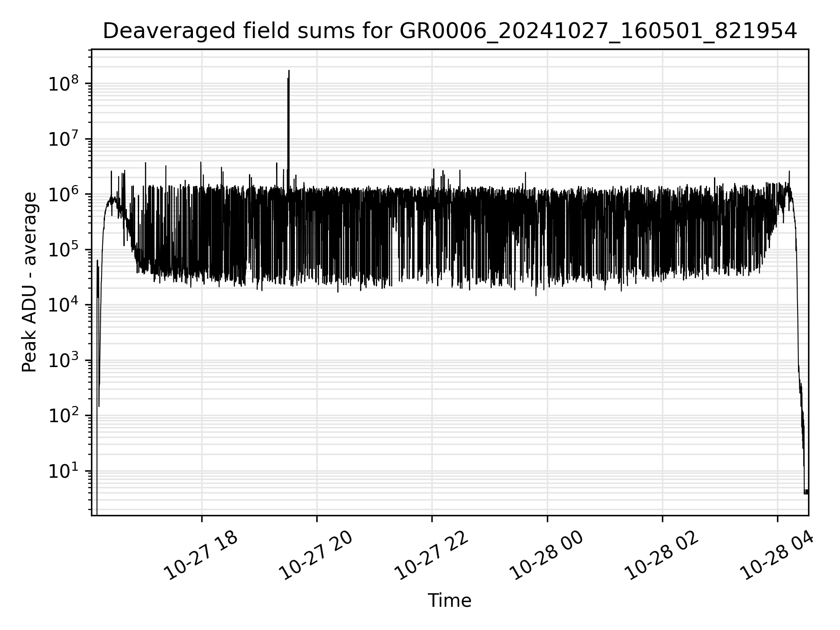This screenshot has height=630, width=840.
Task: Click the x-axis label 'Time'
Action: coord(449,601)
